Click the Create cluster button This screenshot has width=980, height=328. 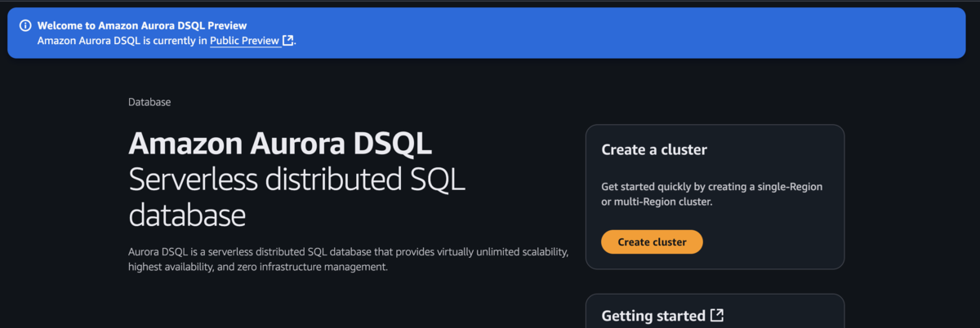(652, 242)
